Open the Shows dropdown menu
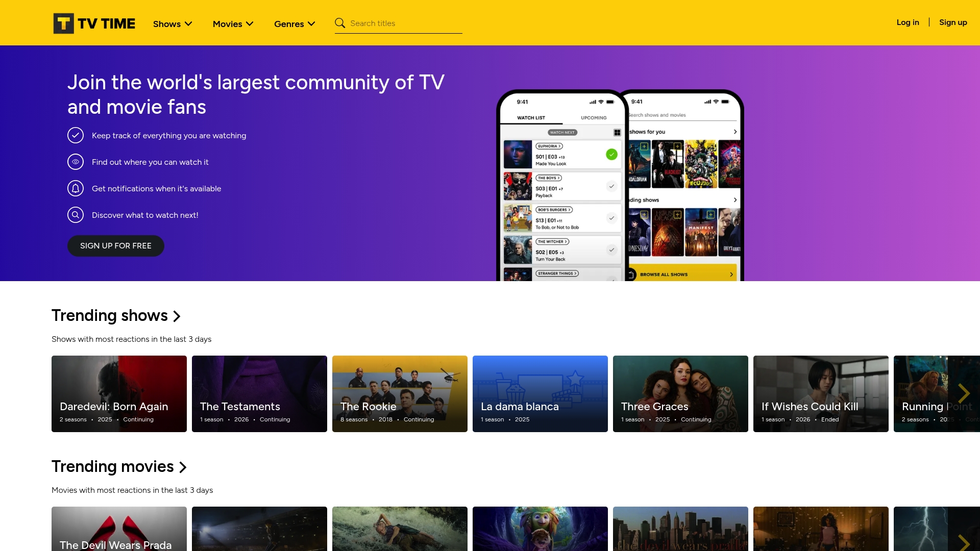The width and height of the screenshot is (980, 551). coord(173,24)
